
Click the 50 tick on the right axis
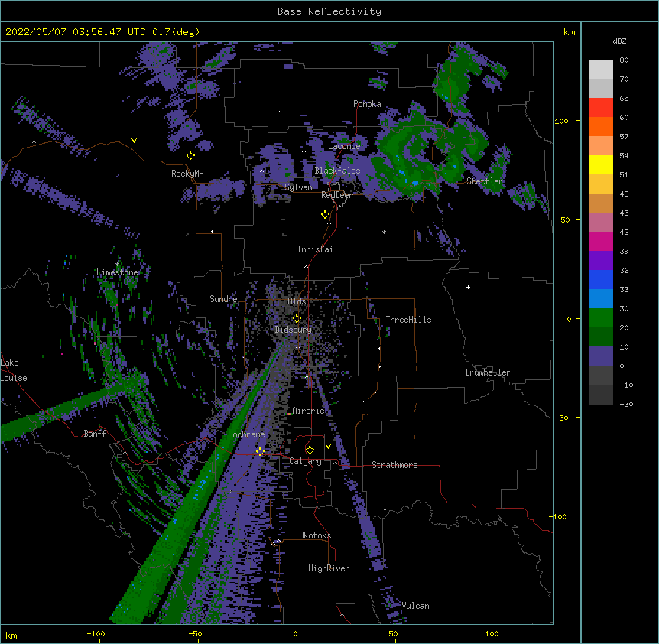[x=565, y=220]
